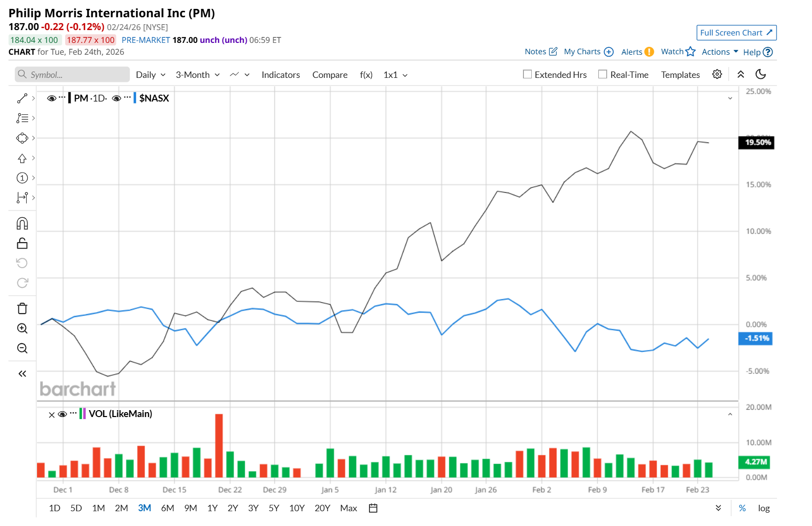Select the 6M time range
This screenshot has width=812, height=526.
[168, 508]
